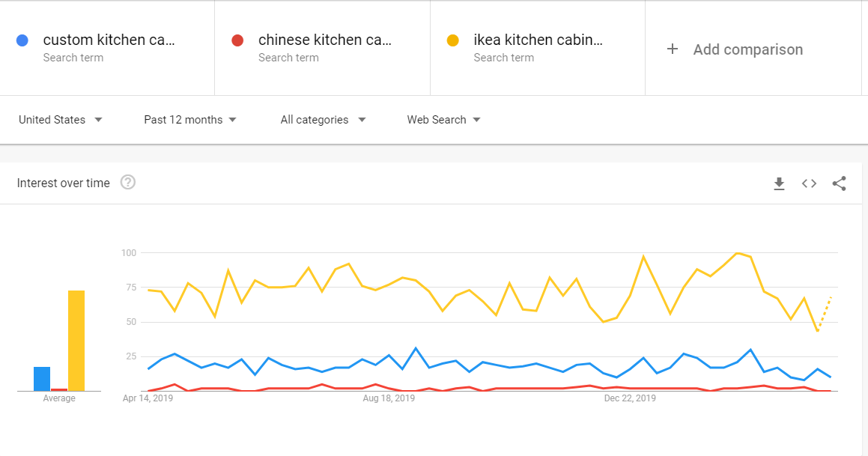Change the Web Search type dropdown
Viewport: 868px width, 456px height.
(x=443, y=120)
